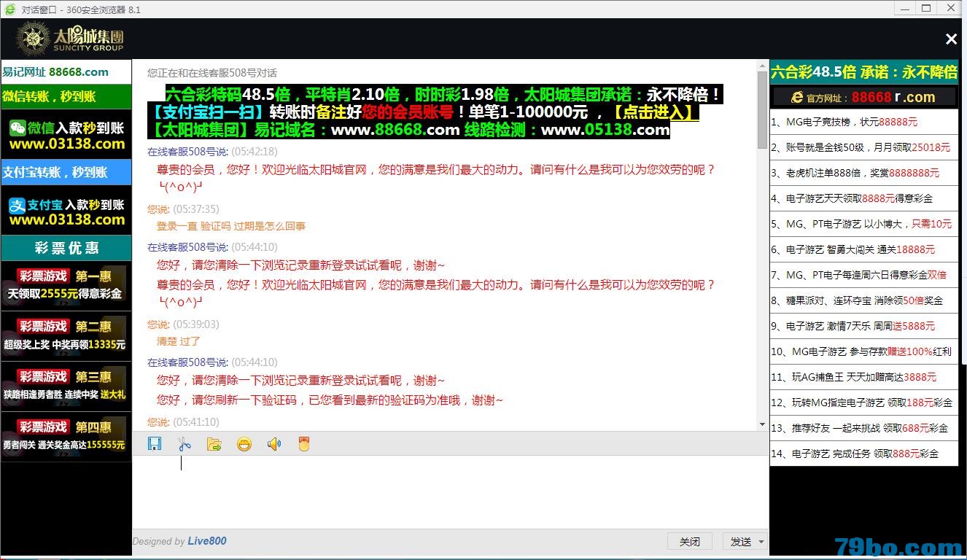This screenshot has height=560, width=967.
Task: Click the chat scrollbar down arrow
Action: pyautogui.click(x=763, y=424)
